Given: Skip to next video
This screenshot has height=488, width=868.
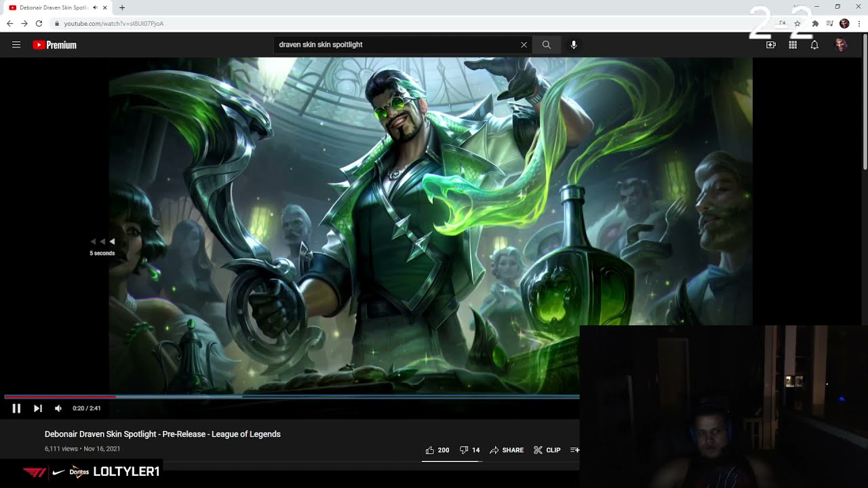Looking at the screenshot, I should pyautogui.click(x=38, y=408).
